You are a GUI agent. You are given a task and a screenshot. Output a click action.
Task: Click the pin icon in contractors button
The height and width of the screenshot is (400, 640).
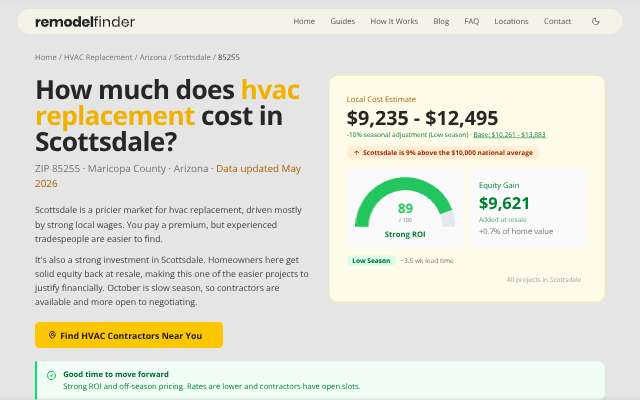coord(52,335)
